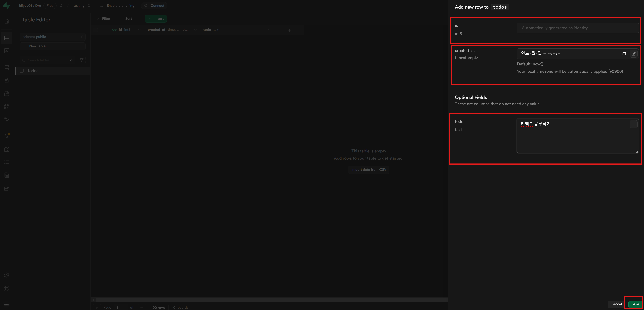Select the todos table in list
644x310 pixels.
(33, 71)
